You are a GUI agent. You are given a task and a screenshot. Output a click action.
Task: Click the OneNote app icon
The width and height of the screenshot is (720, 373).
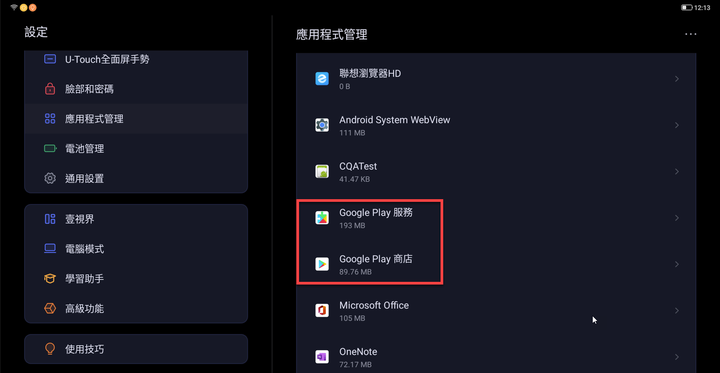[x=322, y=357]
